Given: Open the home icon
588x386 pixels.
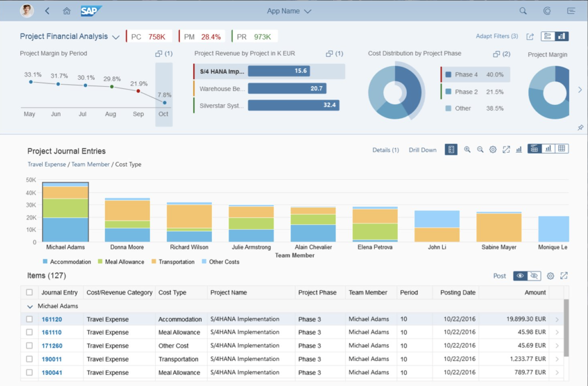Looking at the screenshot, I should [67, 11].
